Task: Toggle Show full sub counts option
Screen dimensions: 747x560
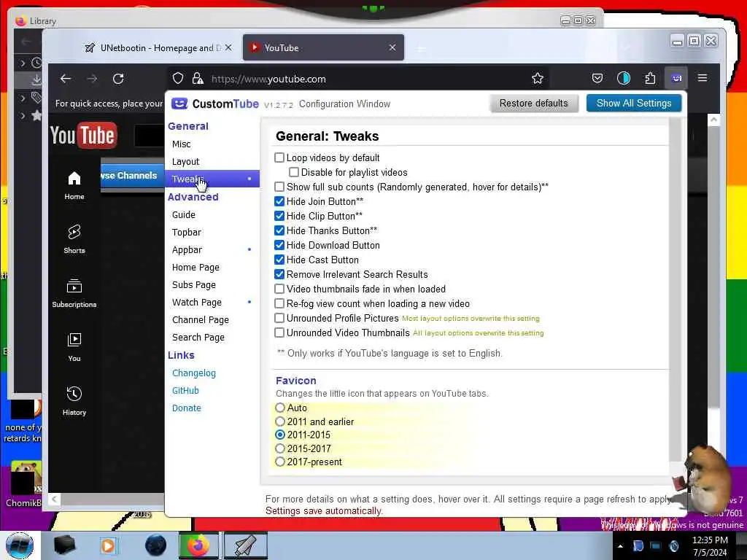Action: (279, 187)
